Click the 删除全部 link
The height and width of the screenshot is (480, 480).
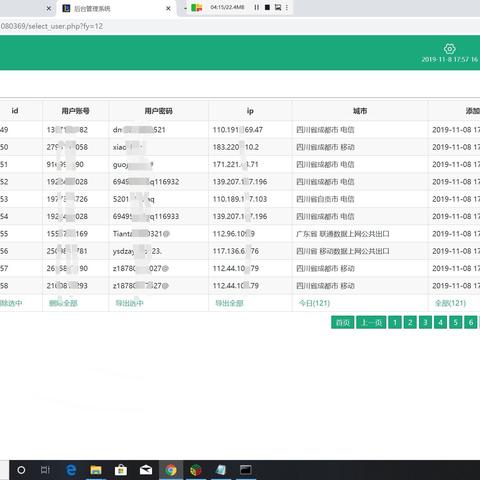[63, 303]
